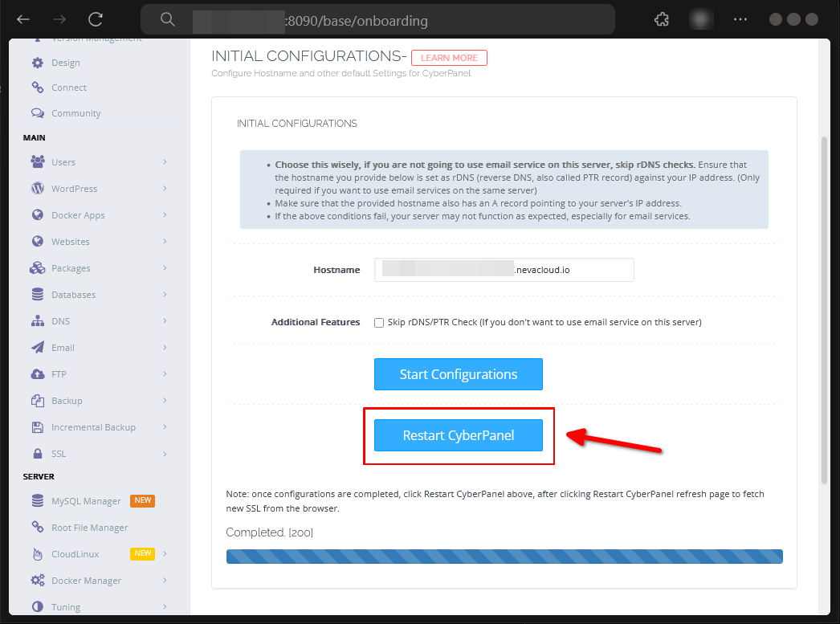Open the Root File Manager sidebar item
Screen dimensions: 840x624
click(x=89, y=528)
